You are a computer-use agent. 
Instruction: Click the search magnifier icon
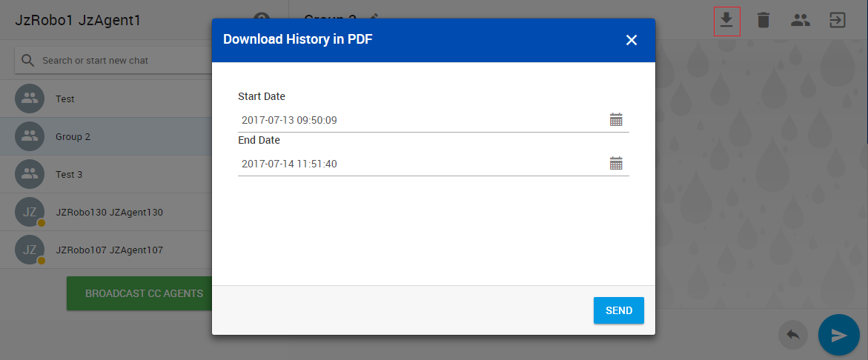[28, 61]
